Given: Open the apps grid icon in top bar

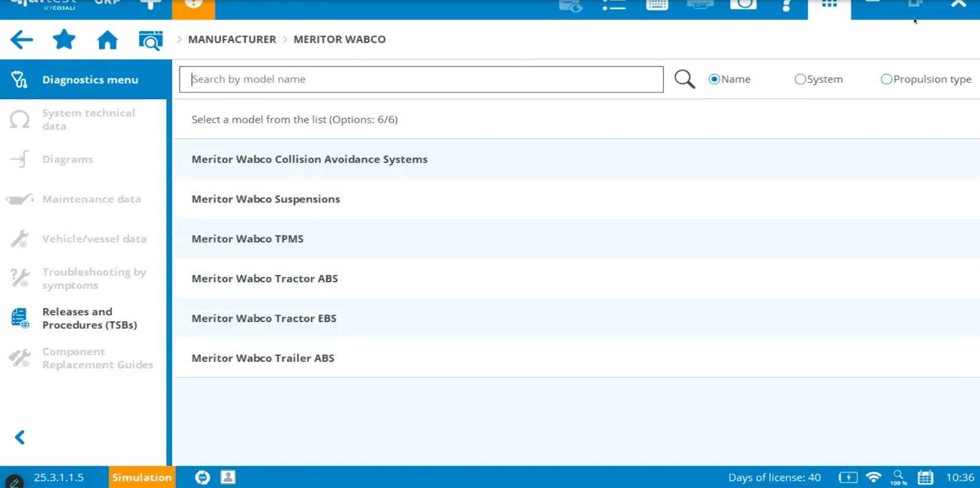Looking at the screenshot, I should 829,5.
